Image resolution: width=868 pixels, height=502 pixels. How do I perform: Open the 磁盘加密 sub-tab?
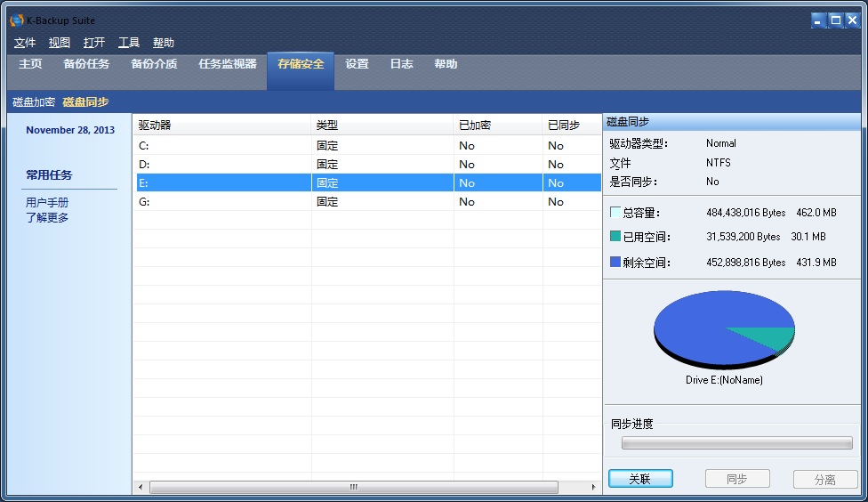[34, 102]
